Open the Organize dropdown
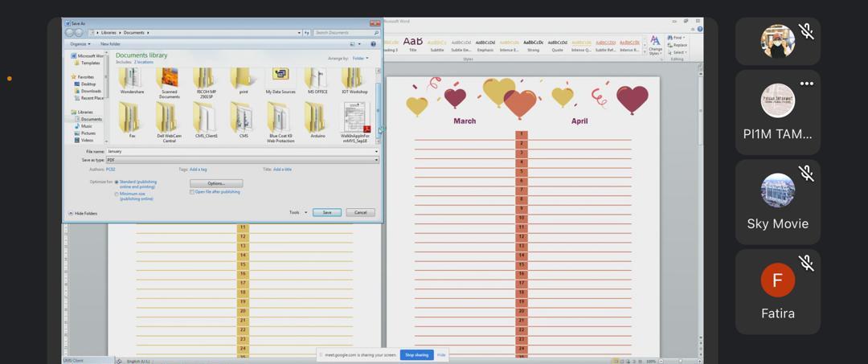 pos(80,43)
